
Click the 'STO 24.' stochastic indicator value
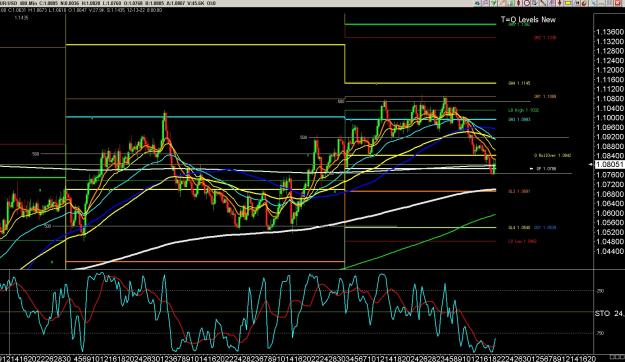click(610, 314)
